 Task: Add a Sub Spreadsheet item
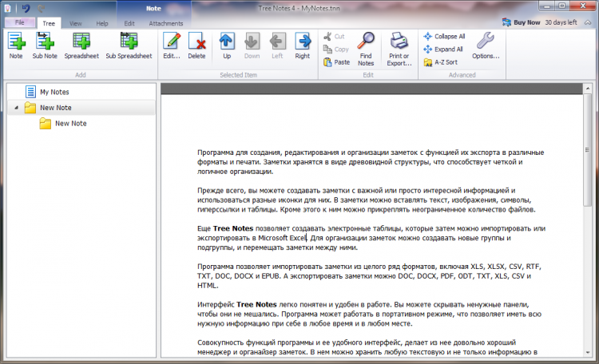click(129, 45)
